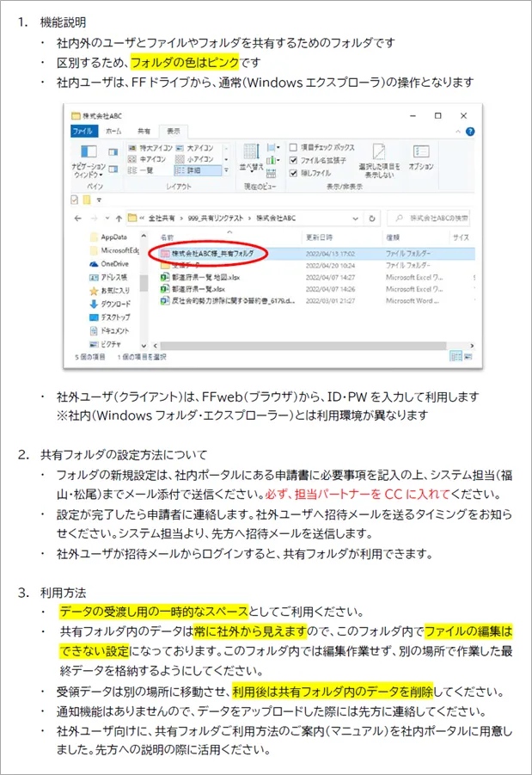
Task: Go back with the left arrow
Action: tap(77, 218)
